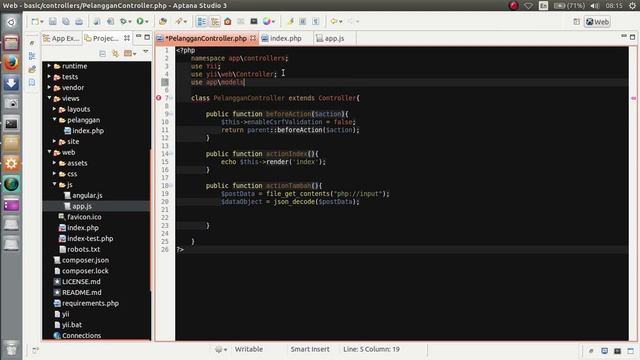Click the Save icon in toolbar
The width and height of the screenshot is (640, 360).
(53, 22)
